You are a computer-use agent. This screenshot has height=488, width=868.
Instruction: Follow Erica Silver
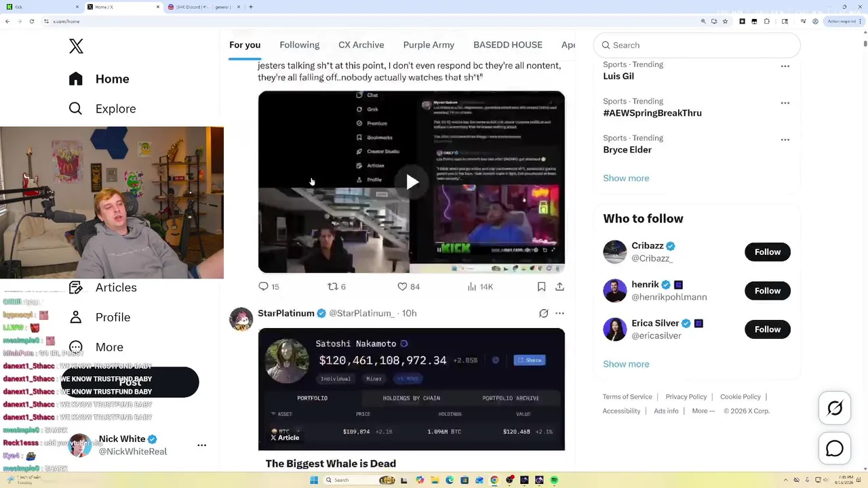[x=768, y=329]
